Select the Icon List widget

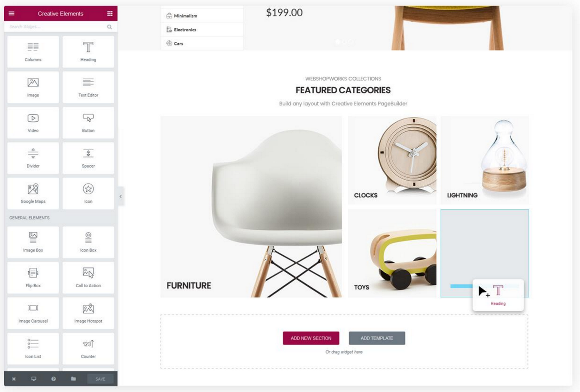[x=33, y=349]
